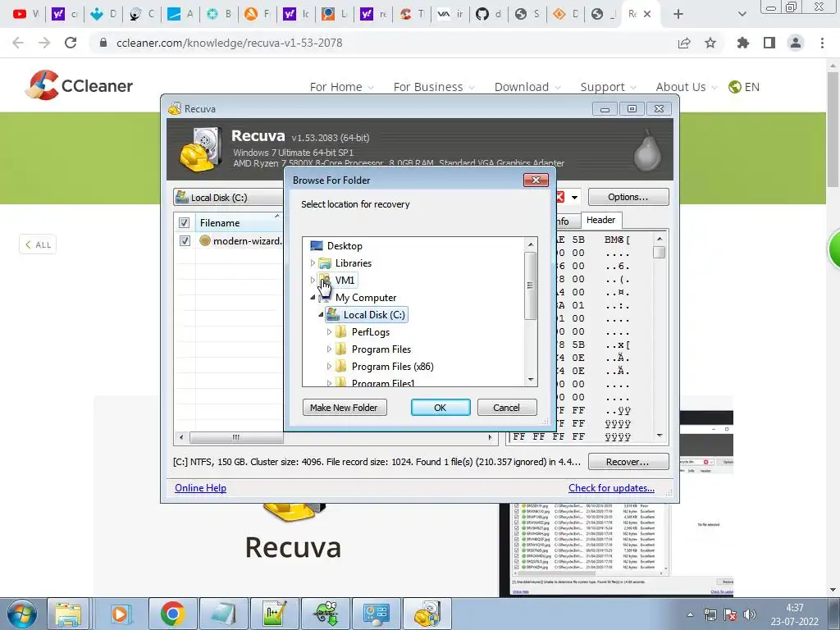Click the globe EN language selector
840x630 pixels.
pos(744,87)
